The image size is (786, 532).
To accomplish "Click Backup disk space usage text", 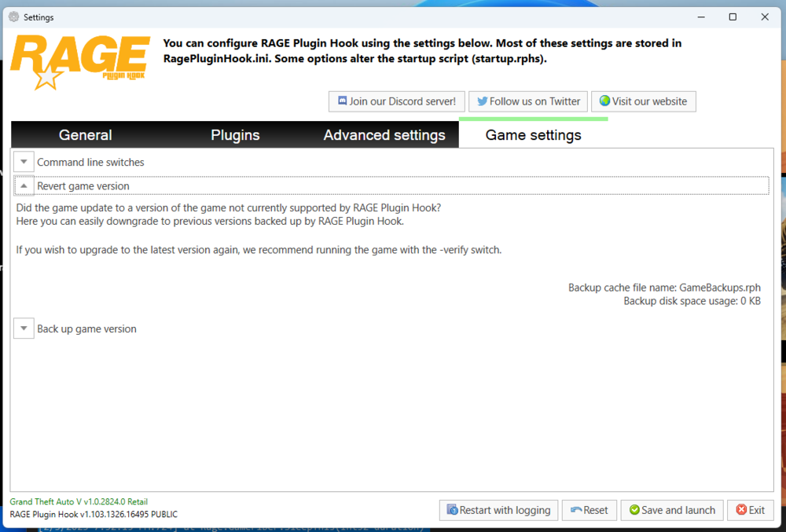I will pos(692,300).
